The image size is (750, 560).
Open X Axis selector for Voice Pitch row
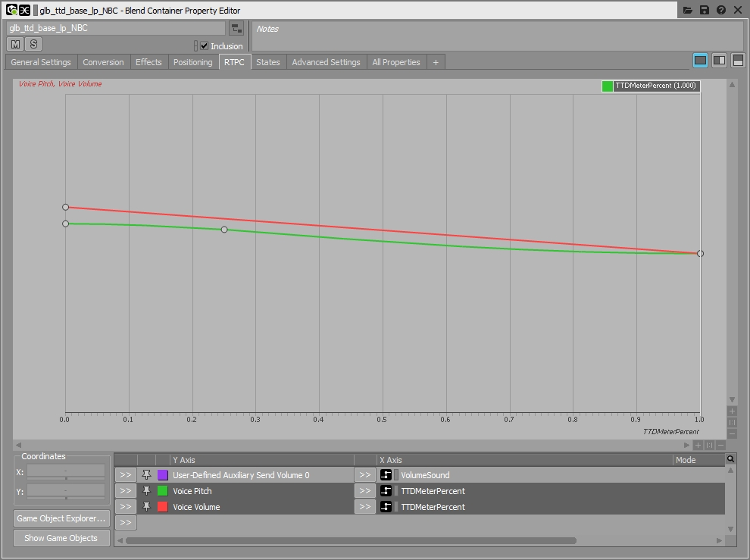[365, 490]
